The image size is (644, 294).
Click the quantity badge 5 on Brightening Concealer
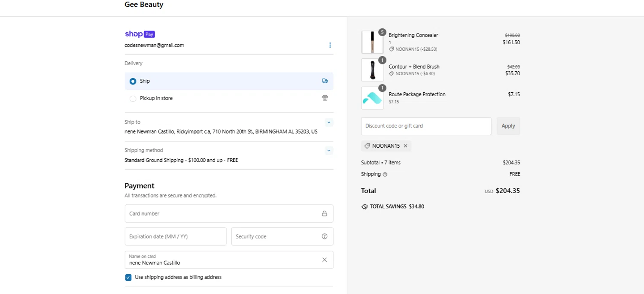[382, 32]
